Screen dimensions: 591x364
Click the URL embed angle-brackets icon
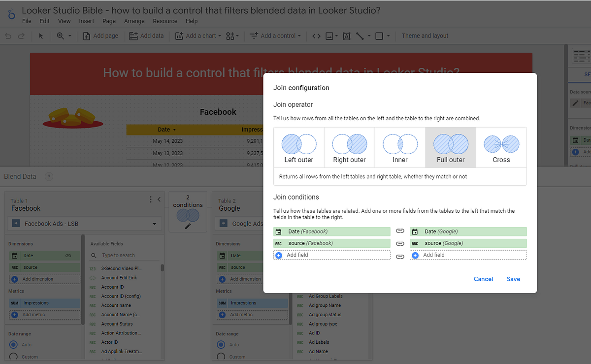(316, 35)
